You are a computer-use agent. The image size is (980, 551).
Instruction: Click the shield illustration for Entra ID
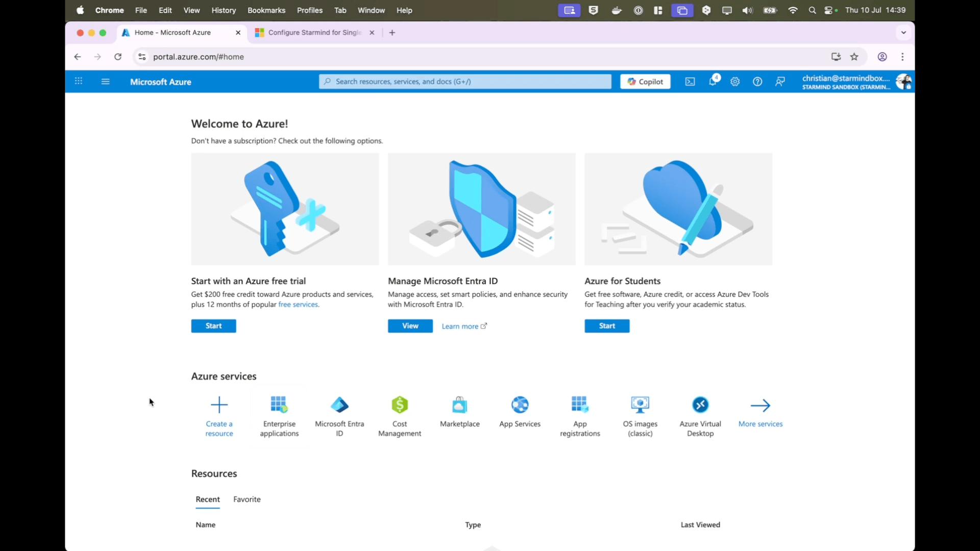(x=481, y=209)
